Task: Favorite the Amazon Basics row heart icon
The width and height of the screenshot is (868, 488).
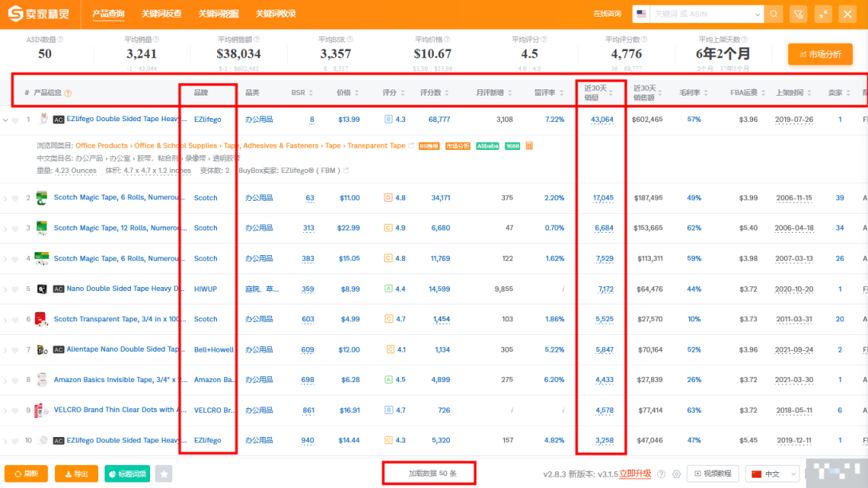Action: point(15,380)
